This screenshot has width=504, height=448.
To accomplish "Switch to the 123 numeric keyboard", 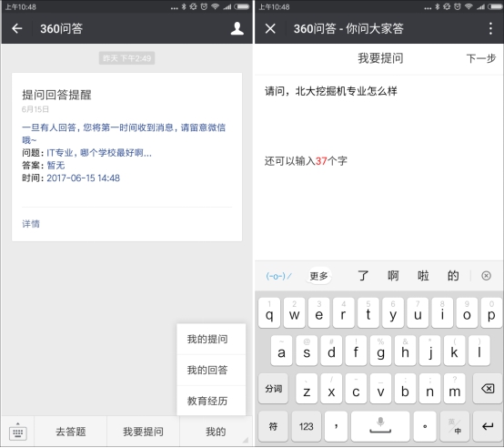I will tap(306, 426).
